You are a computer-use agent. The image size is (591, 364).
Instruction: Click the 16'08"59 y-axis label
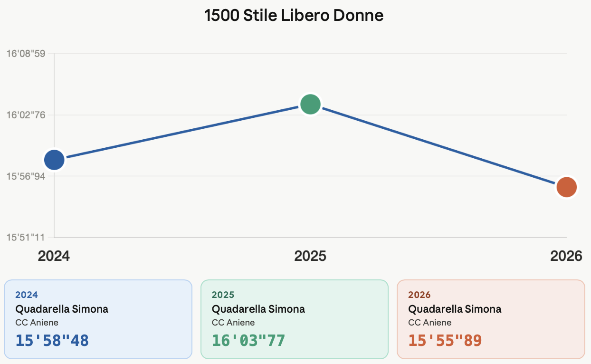tap(26, 54)
